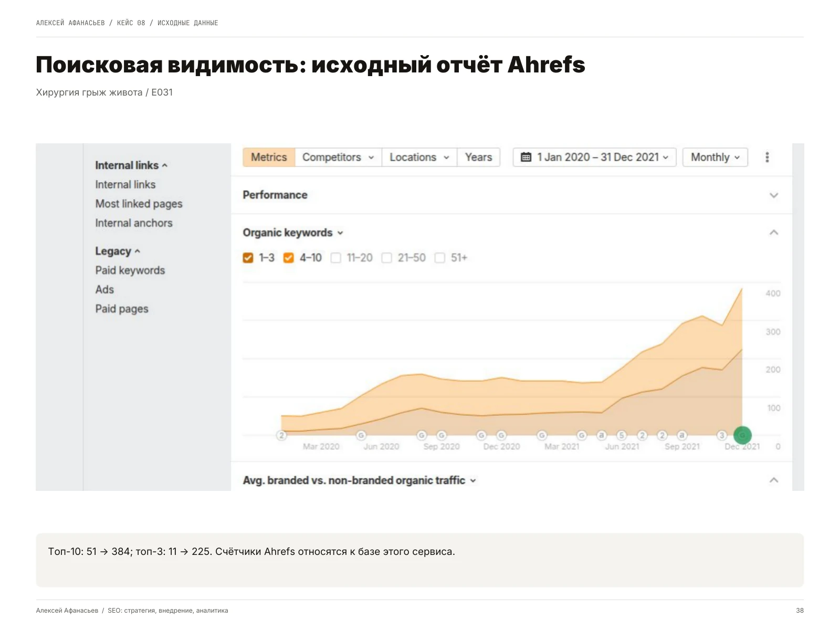The height and width of the screenshot is (630, 840).
Task: Click the Jun 2020 x-axis label
Action: tap(381, 447)
